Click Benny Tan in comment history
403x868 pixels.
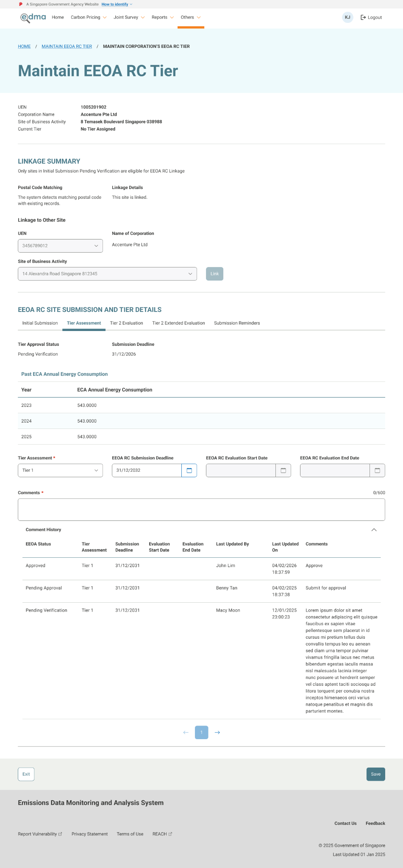[x=227, y=588]
